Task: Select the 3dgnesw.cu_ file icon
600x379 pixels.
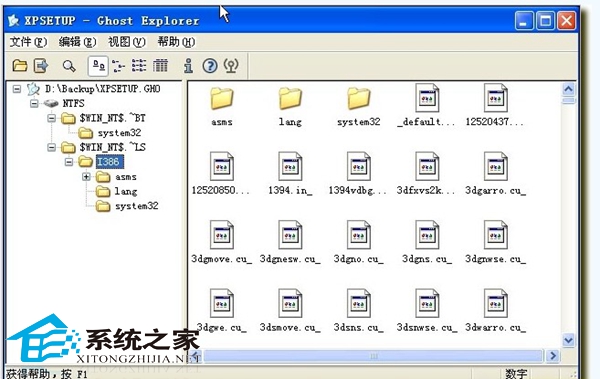Action: point(290,235)
